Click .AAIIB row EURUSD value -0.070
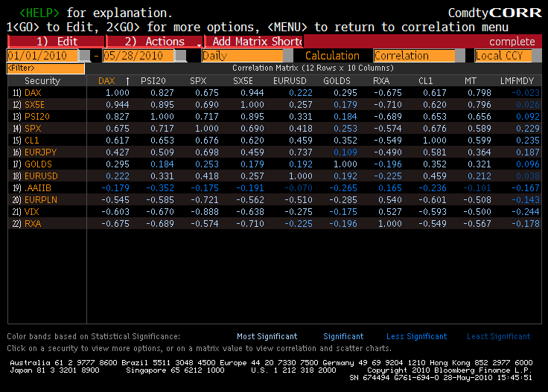The image size is (548, 392). coord(299,187)
